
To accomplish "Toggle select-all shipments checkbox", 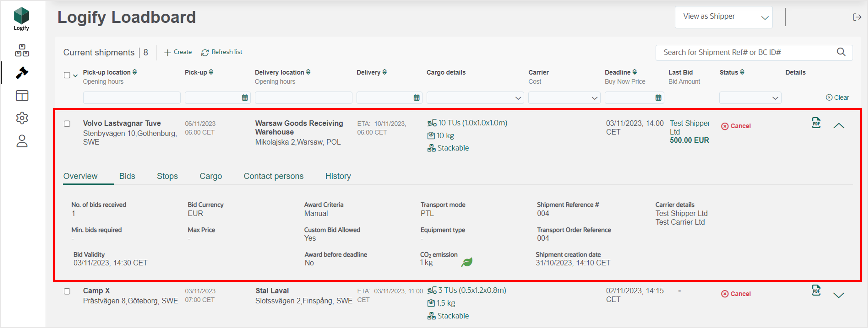I will tap(67, 75).
